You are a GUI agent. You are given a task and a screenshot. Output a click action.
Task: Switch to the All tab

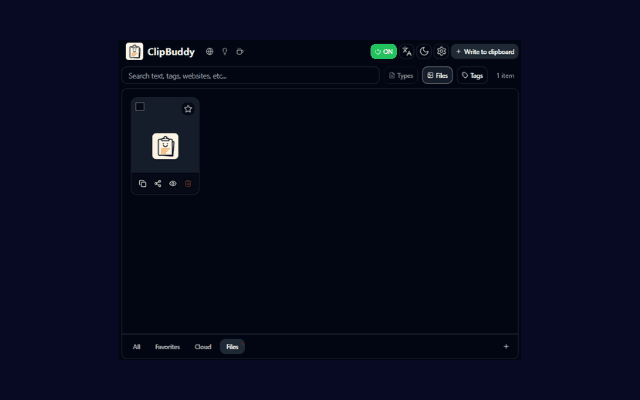136,347
